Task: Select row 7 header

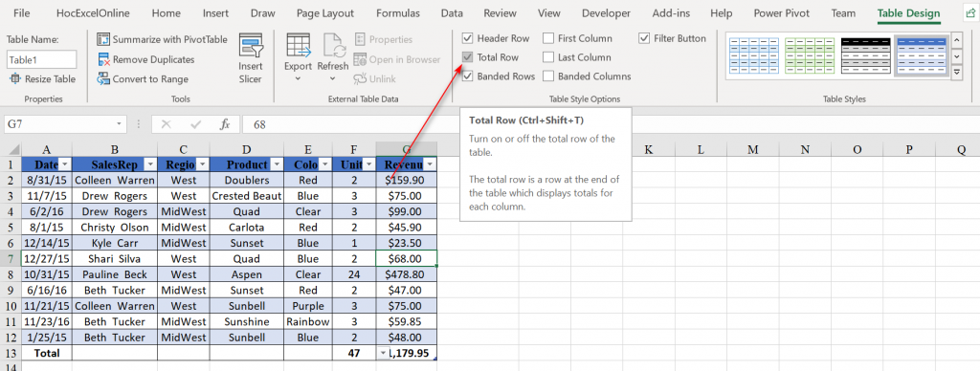Action: [x=11, y=258]
